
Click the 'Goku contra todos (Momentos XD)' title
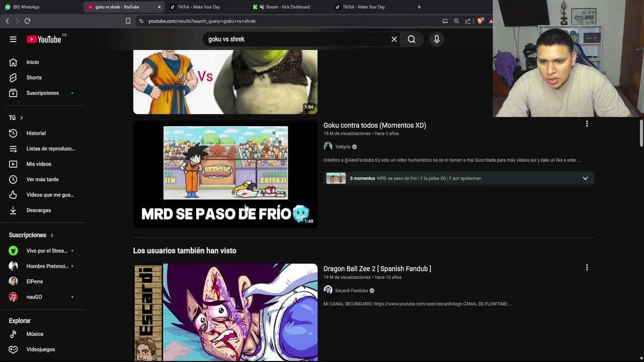coord(374,125)
